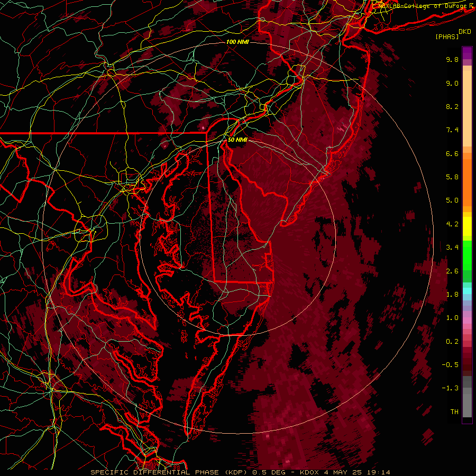Click the 3.4 value on the scale

pyautogui.click(x=452, y=248)
